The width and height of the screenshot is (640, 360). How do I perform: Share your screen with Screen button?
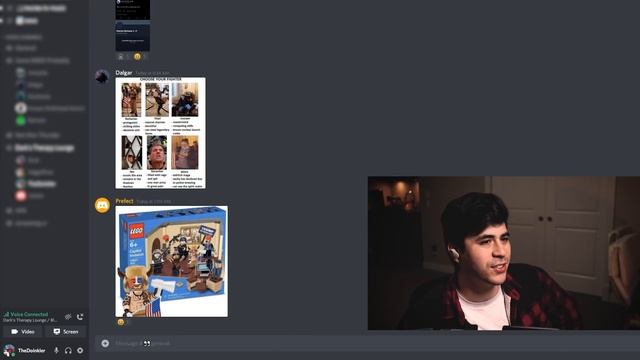pos(66,331)
